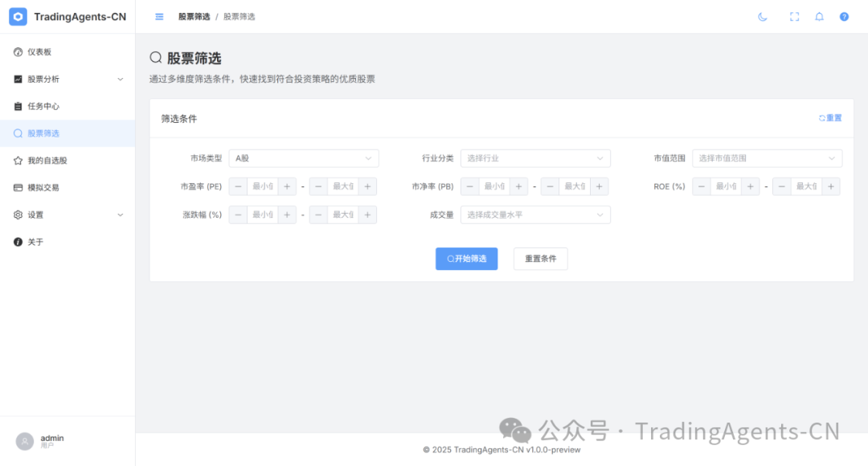This screenshot has height=466, width=868.
Task: Open the 市值范围 dropdown
Action: [767, 158]
